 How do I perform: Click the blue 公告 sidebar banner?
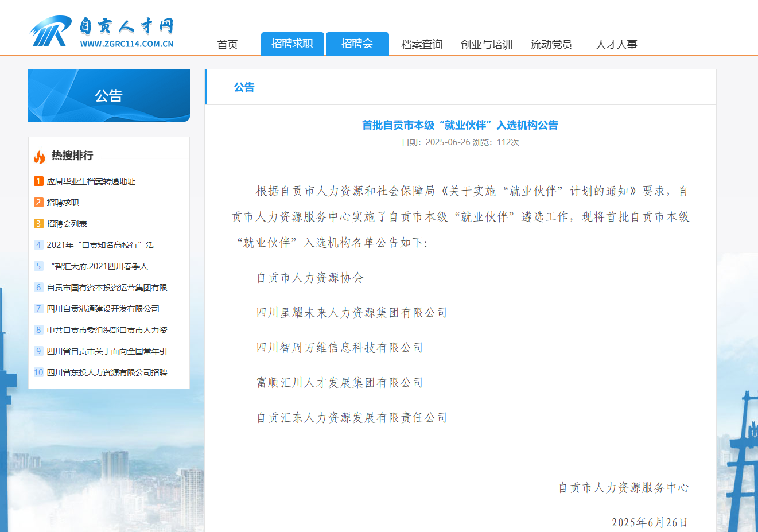point(109,95)
